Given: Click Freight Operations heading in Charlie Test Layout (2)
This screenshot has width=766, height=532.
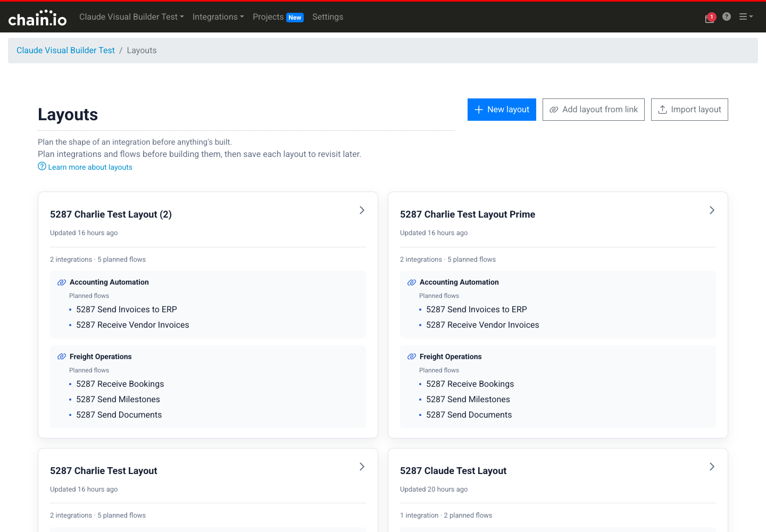Looking at the screenshot, I should [x=101, y=357].
